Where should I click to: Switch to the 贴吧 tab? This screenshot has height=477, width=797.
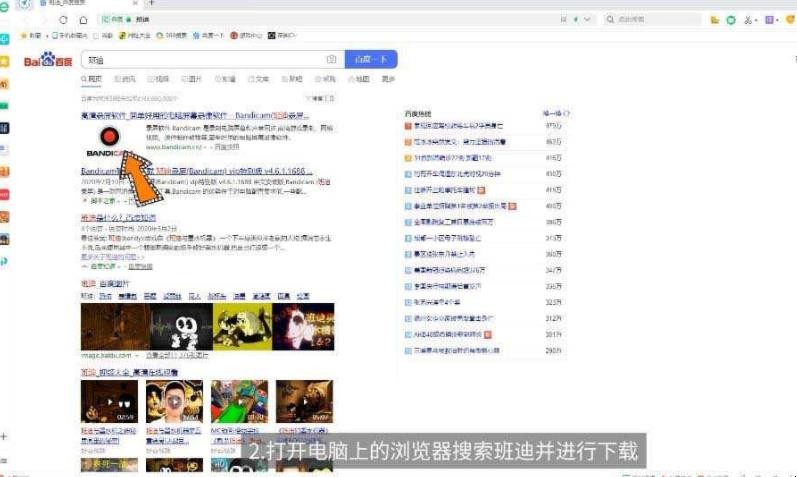pyautogui.click(x=292, y=79)
